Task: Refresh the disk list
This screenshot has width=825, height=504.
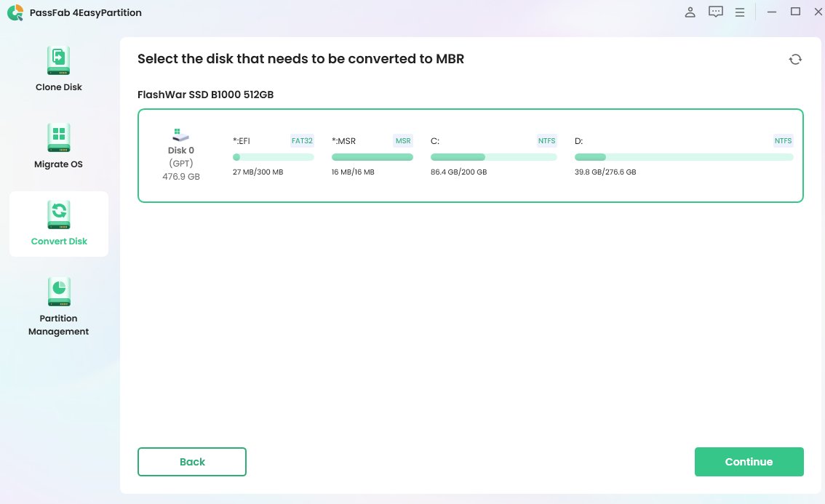Action: point(795,59)
